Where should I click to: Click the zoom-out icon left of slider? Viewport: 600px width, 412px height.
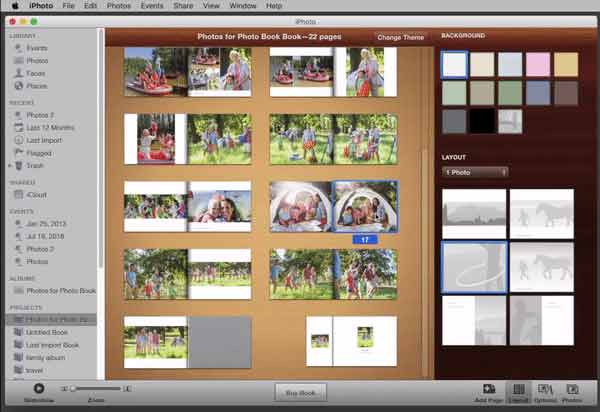(64, 389)
